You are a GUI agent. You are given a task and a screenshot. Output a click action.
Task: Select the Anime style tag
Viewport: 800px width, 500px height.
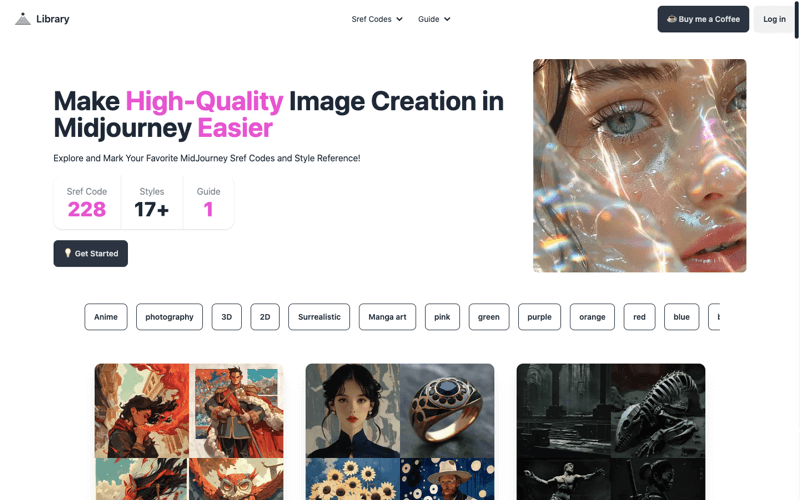[x=106, y=317]
